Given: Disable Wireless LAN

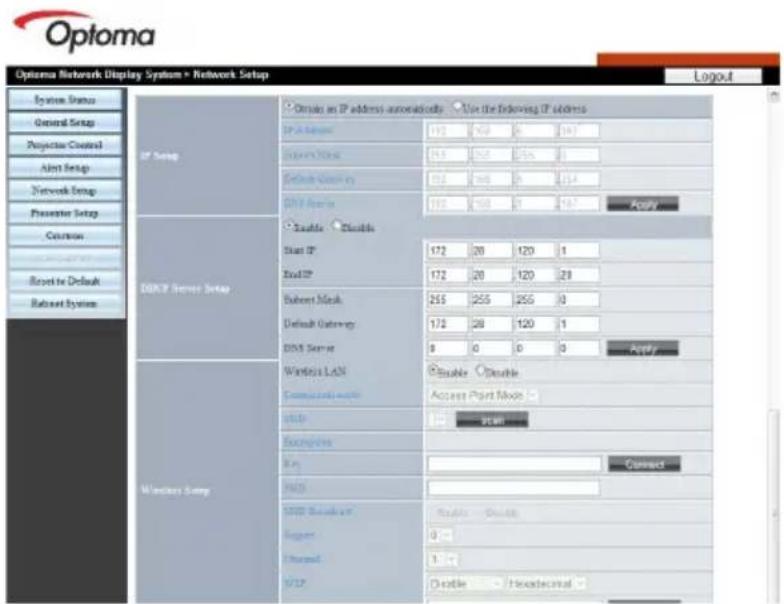Looking at the screenshot, I should point(480,370).
